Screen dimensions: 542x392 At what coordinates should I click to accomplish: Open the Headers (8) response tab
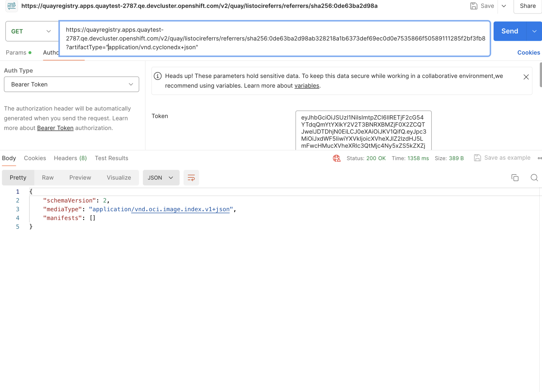click(x=70, y=158)
